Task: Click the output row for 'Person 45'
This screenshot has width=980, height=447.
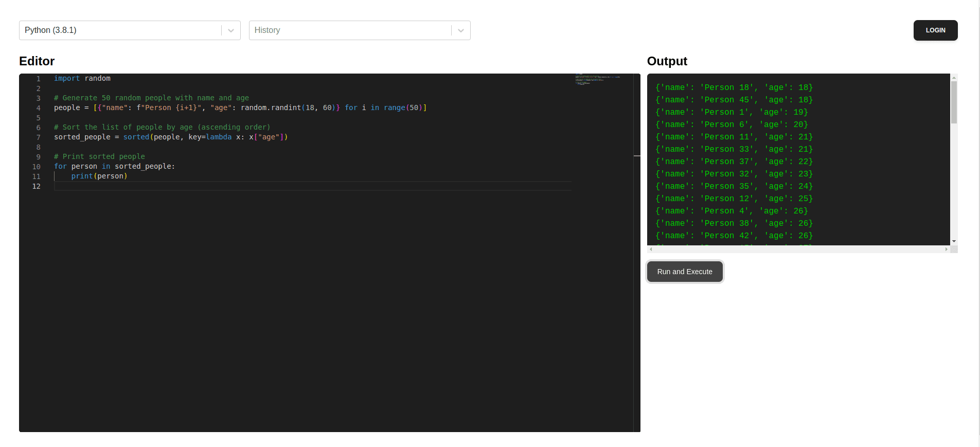Action: coord(734,100)
